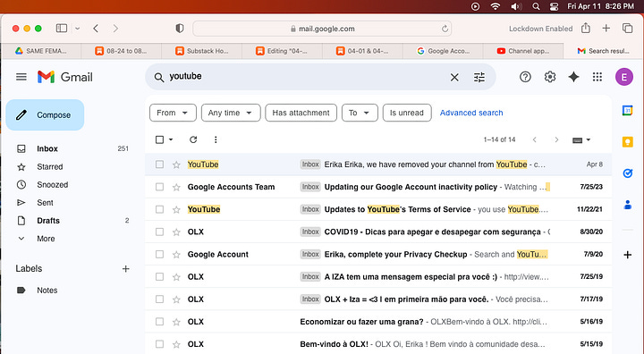Clear the youtube search with the X
The width and height of the screenshot is (644, 354).
pyautogui.click(x=454, y=77)
